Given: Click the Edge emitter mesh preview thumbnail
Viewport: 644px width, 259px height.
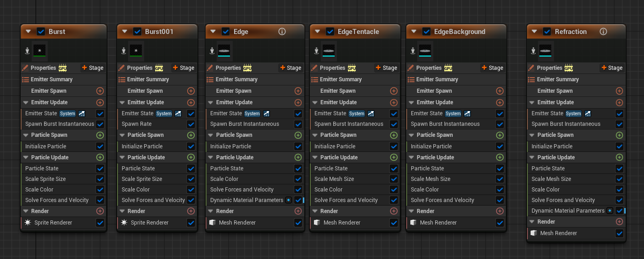Looking at the screenshot, I should point(224,51).
